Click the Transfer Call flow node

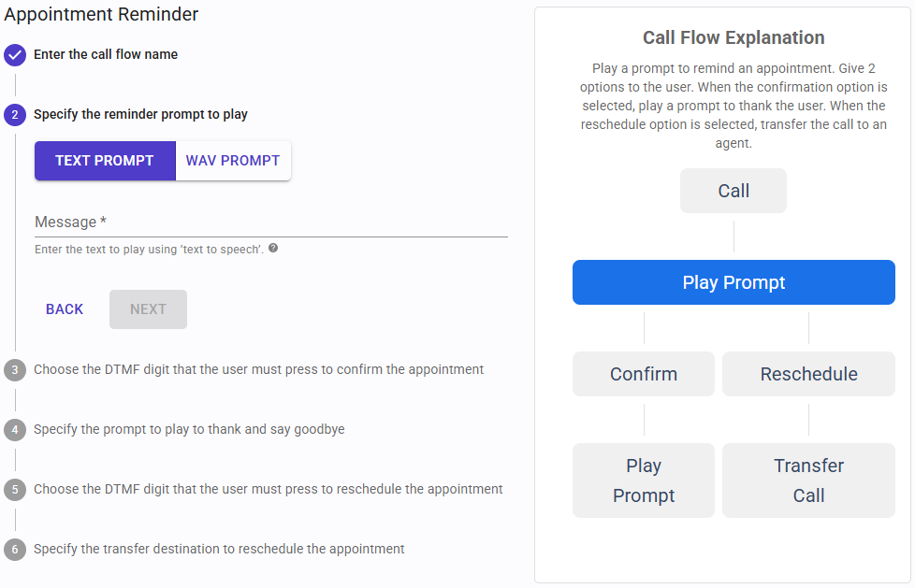[x=808, y=480]
